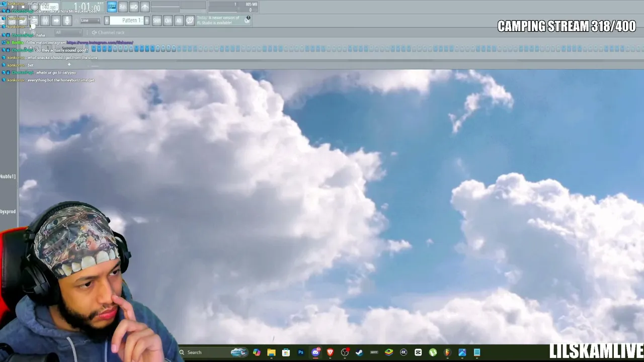The image size is (644, 362).
Task: Open CapCut from the taskbar
Action: click(x=418, y=352)
